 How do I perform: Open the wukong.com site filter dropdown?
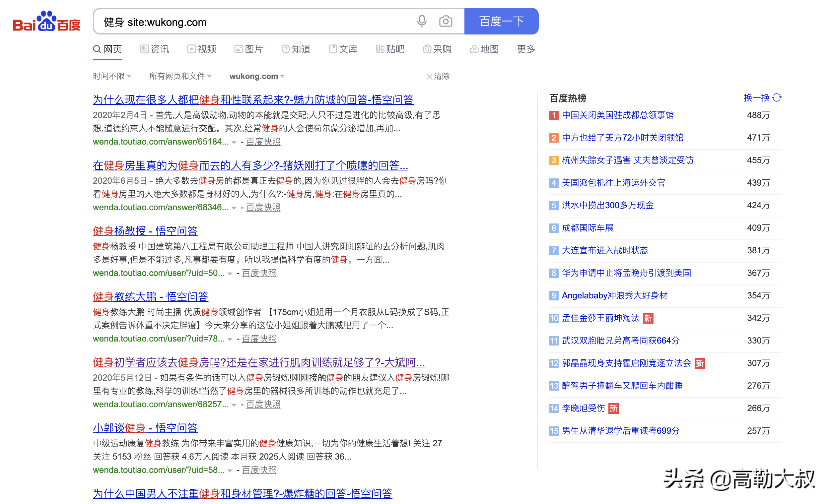(257, 76)
